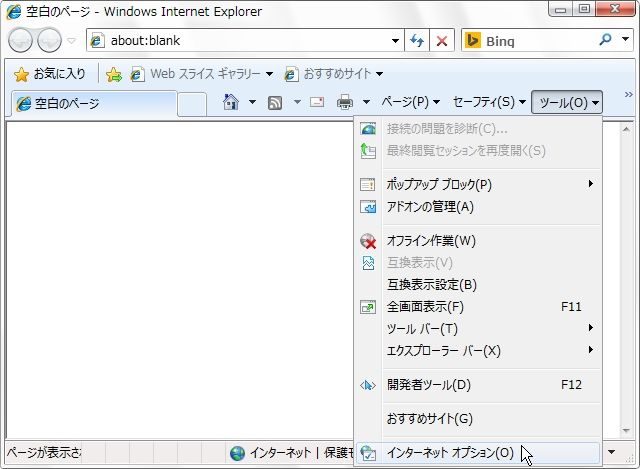Expand the address bar history dropdown

[395, 41]
